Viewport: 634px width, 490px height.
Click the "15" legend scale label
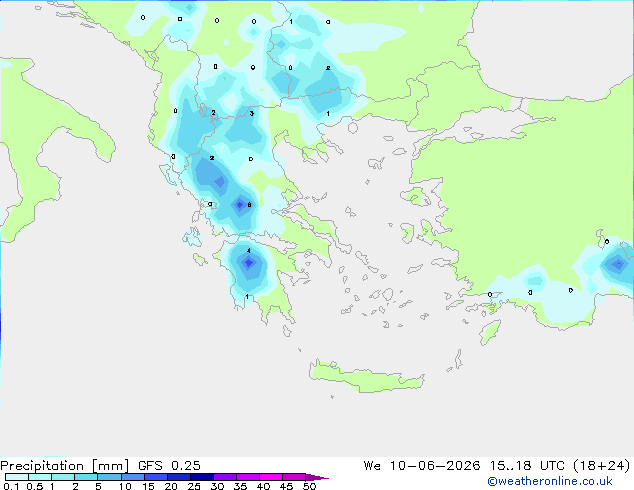point(148,486)
